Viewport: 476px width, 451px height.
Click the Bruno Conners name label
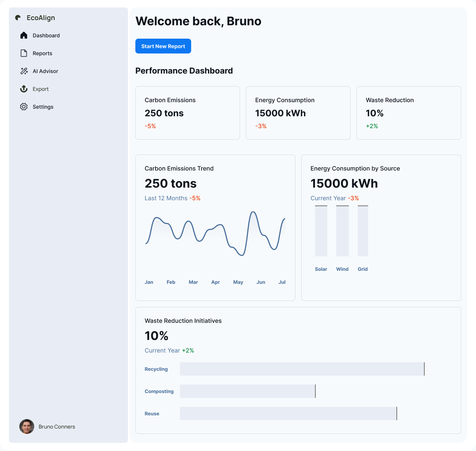coord(57,426)
